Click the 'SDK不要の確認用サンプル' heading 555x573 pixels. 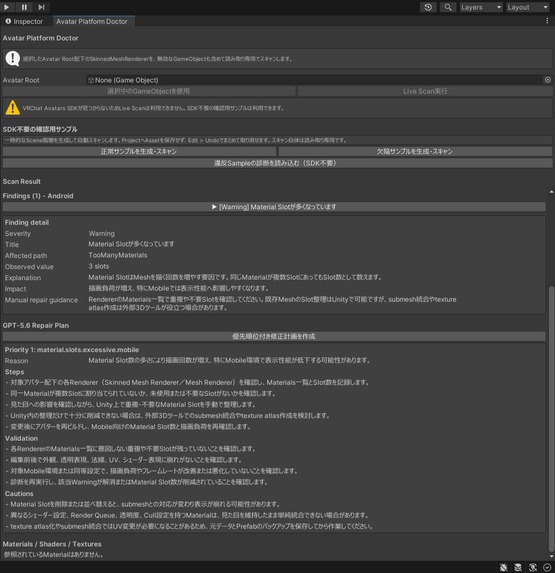pyautogui.click(x=40, y=129)
